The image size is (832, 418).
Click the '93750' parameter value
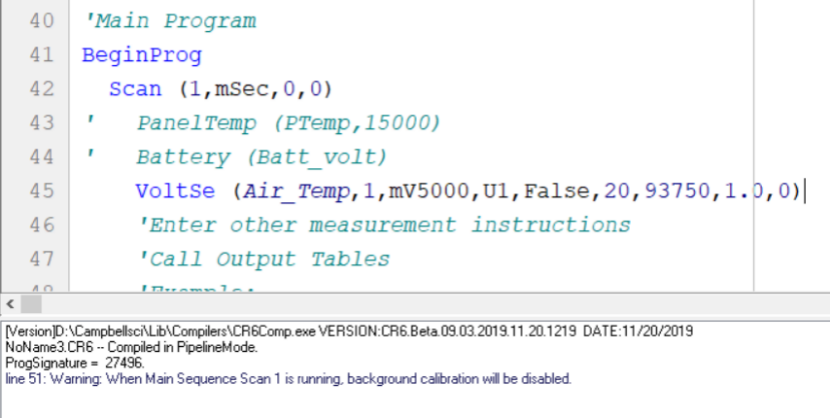tap(678, 190)
